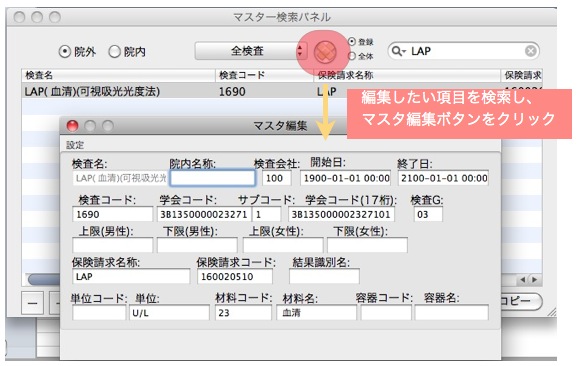Image resolution: width=581 pixels, height=366 pixels.
Task: Click the 院内名称 input field
Action: [212, 178]
